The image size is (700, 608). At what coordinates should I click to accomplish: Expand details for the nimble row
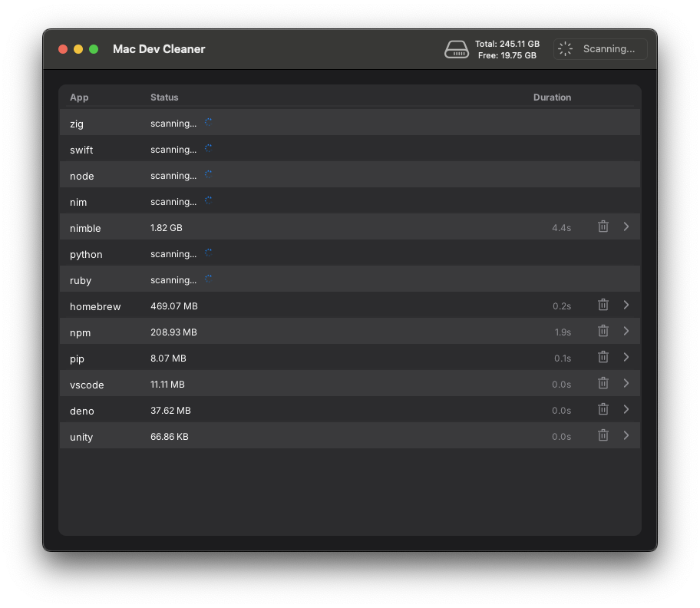coord(626,226)
